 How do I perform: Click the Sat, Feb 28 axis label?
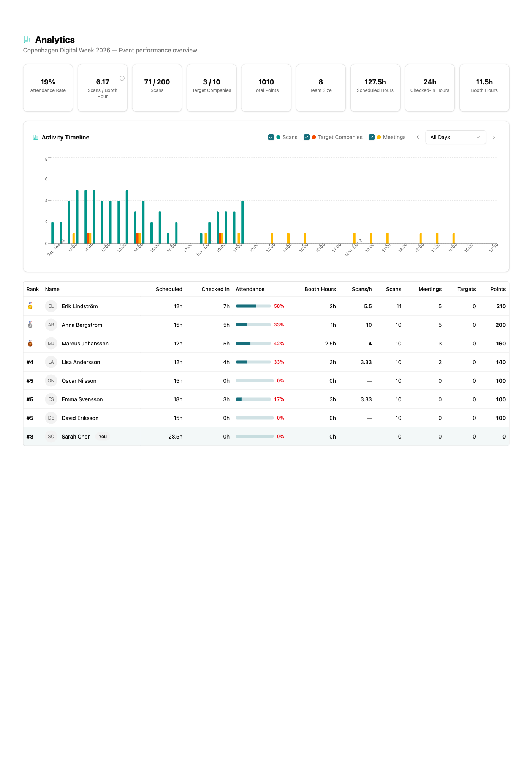56,248
